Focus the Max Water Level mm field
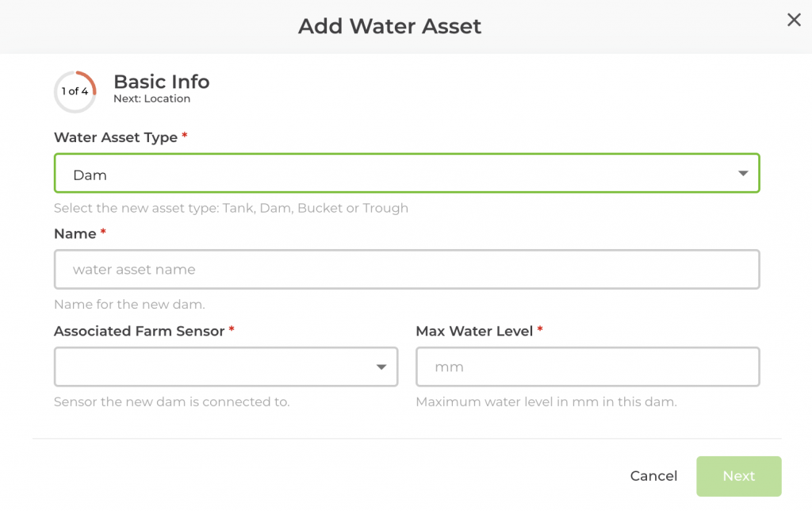Viewport: 812px width, 511px height. [588, 367]
